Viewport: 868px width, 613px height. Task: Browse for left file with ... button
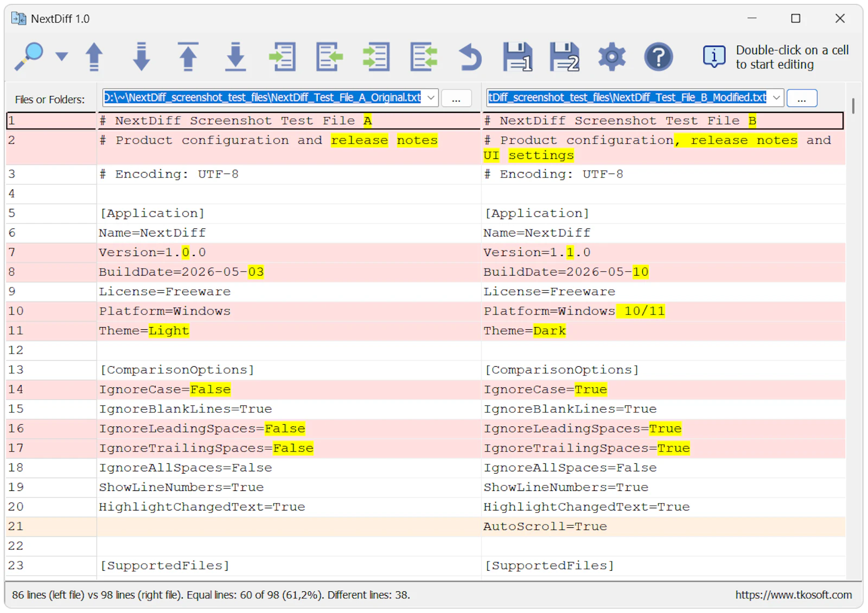tap(456, 98)
